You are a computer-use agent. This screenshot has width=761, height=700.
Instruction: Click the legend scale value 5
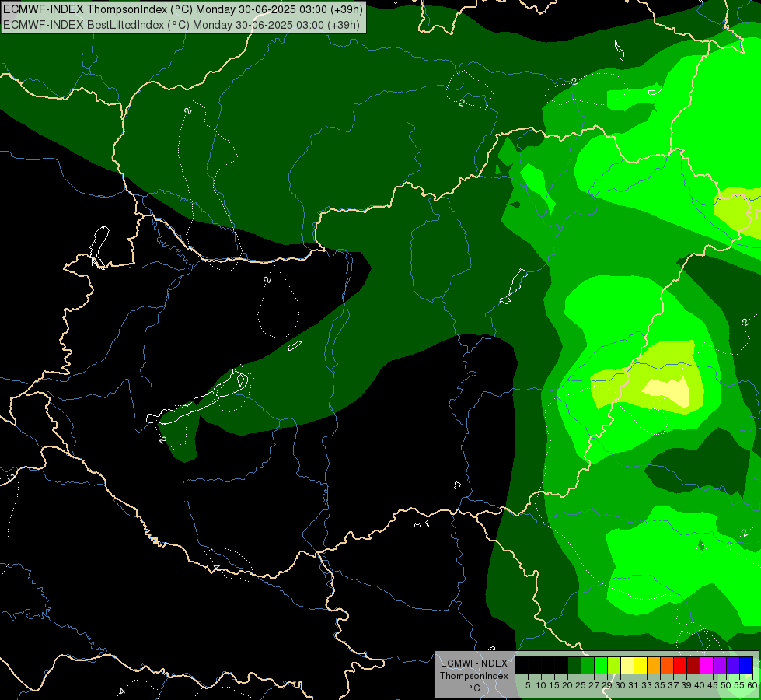tap(528, 685)
